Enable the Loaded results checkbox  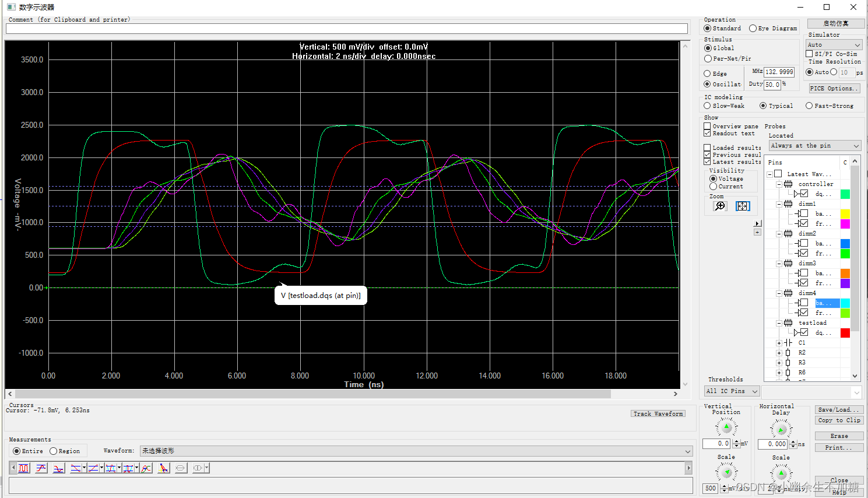[707, 148]
